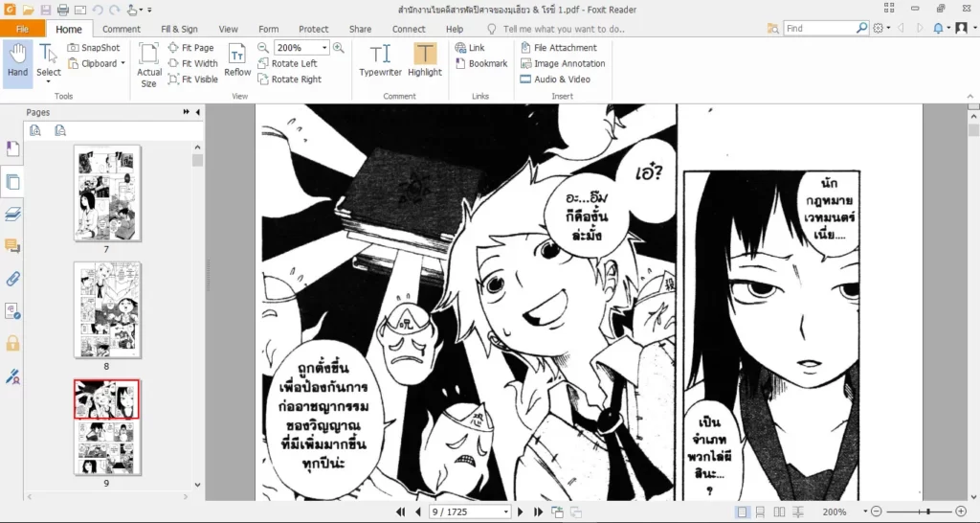980x523 pixels.
Task: Click File Attachment
Action: click(558, 48)
